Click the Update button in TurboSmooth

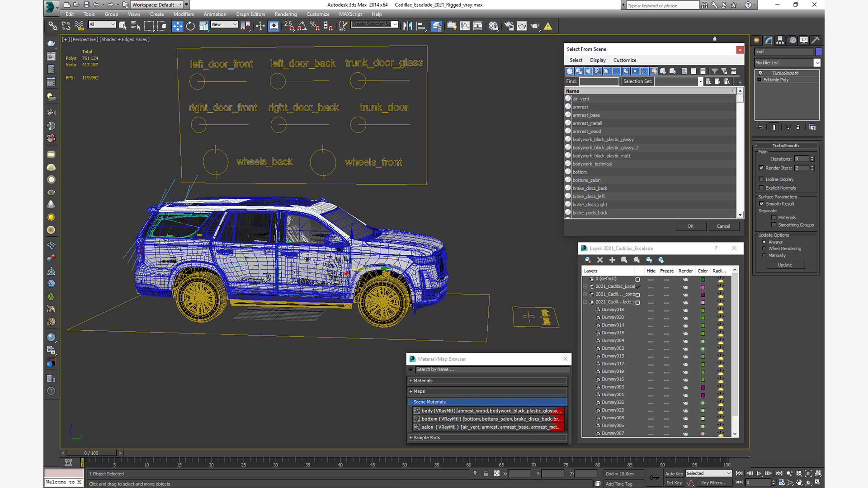[785, 265]
